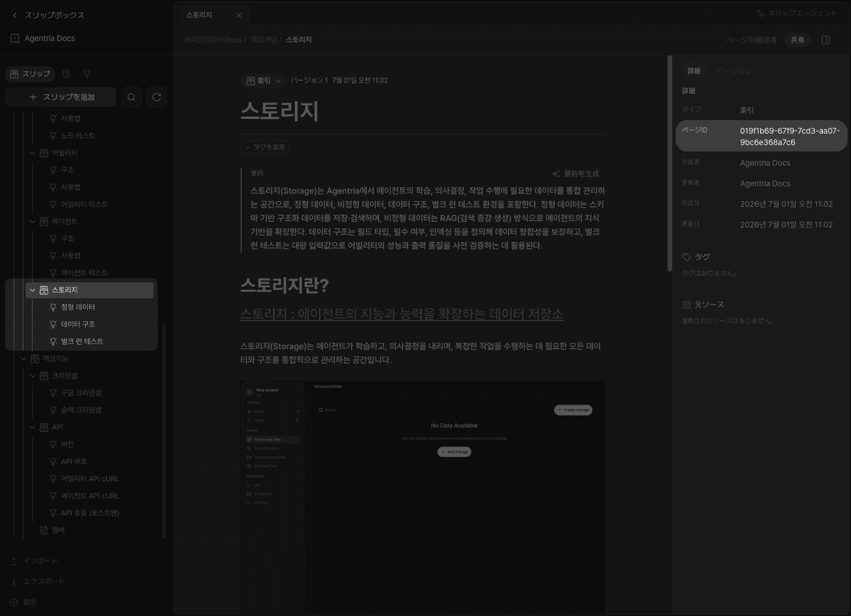Click the 共有 share button
Screen dimensions: 851x616
pyautogui.click(x=797, y=40)
